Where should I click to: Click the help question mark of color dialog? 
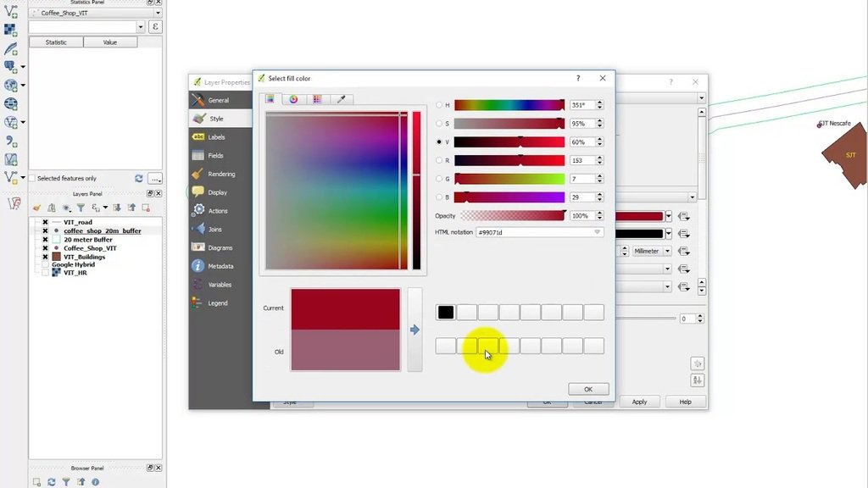[x=578, y=78]
